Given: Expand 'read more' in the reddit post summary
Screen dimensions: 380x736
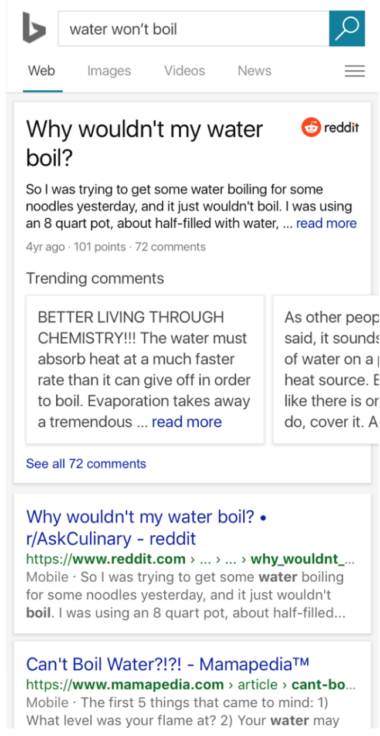Looking at the screenshot, I should pyautogui.click(x=326, y=223).
